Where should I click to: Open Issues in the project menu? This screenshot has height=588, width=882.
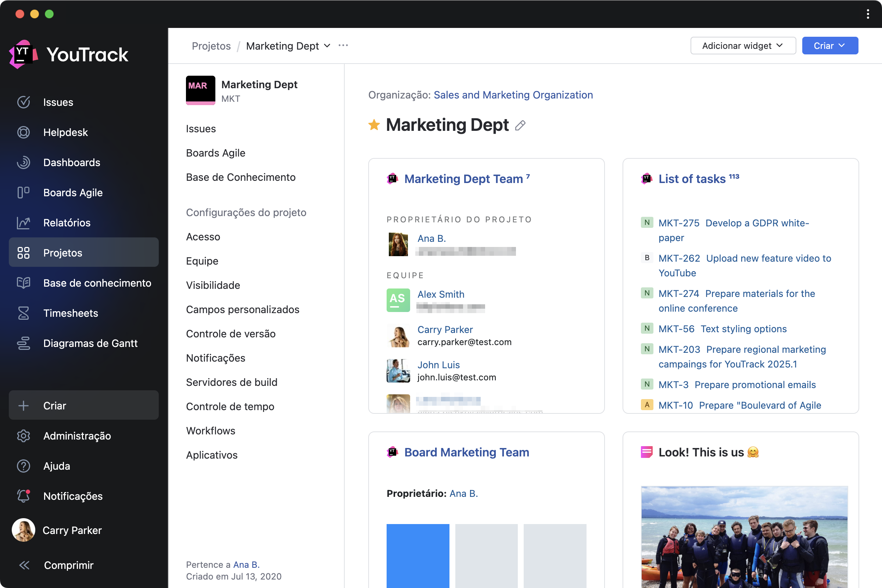click(201, 129)
